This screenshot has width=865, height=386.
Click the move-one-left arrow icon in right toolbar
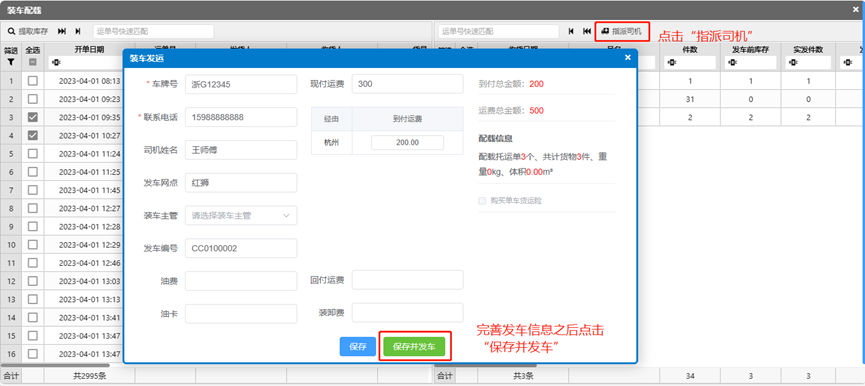[571, 31]
